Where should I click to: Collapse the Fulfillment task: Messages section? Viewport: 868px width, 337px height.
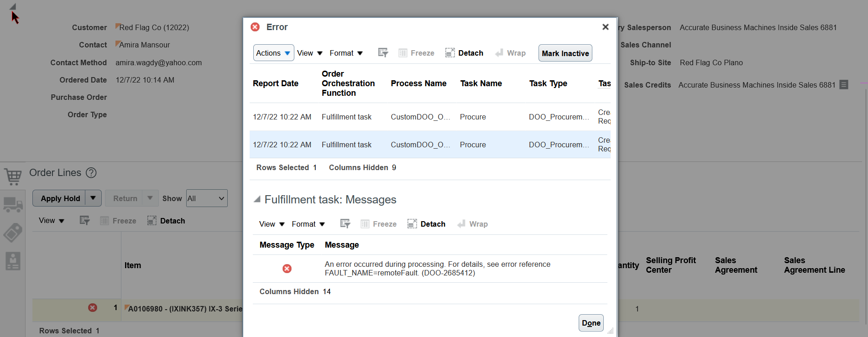pos(257,199)
